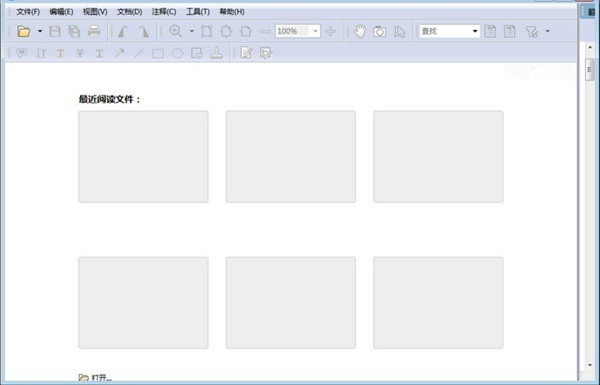
Task: Select the text selection cursor tool
Action: [399, 31]
